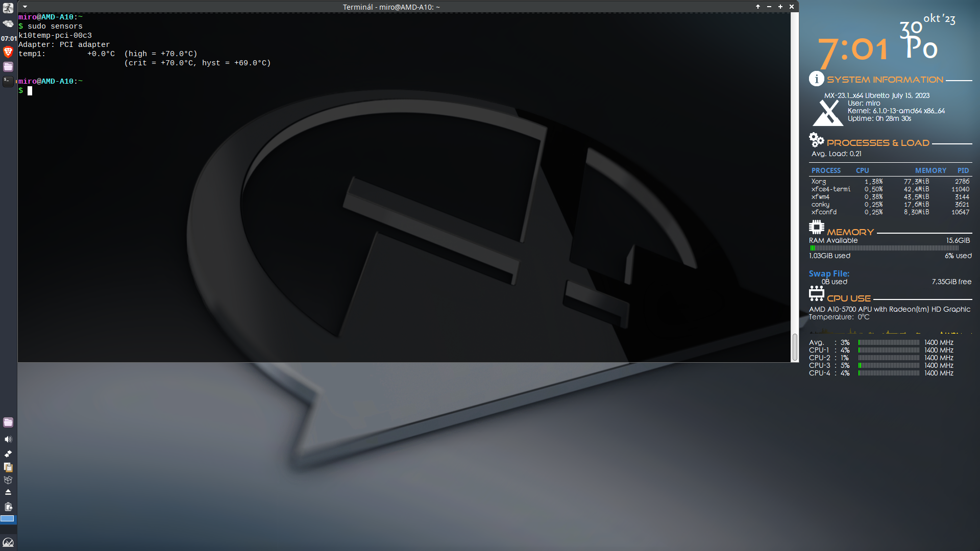Open the MX Linux start menu button

[8, 542]
